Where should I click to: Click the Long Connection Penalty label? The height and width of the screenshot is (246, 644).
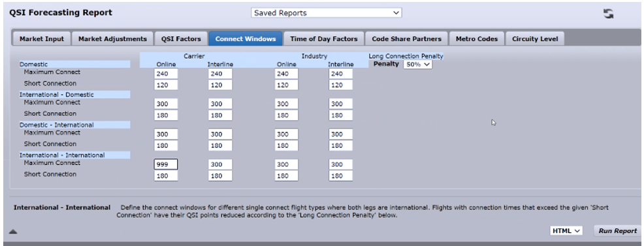pyautogui.click(x=406, y=56)
